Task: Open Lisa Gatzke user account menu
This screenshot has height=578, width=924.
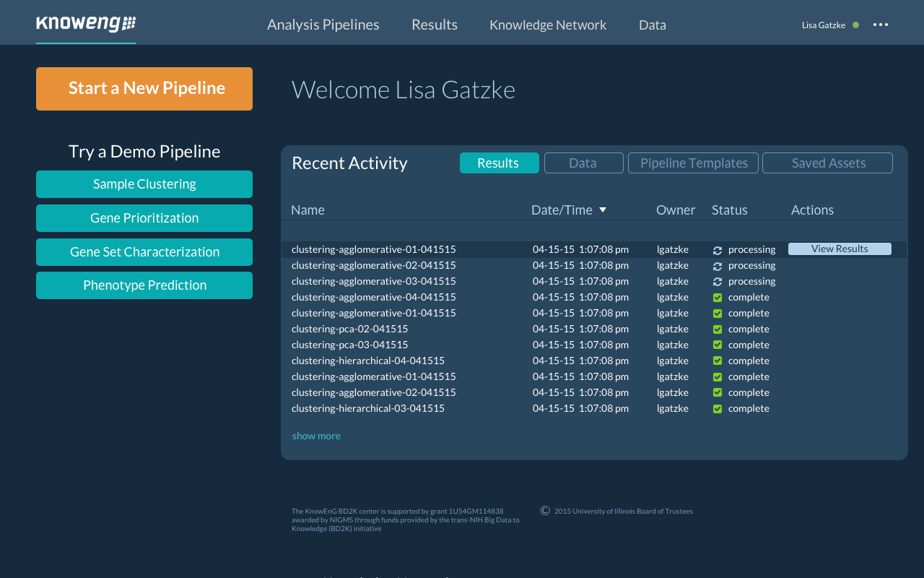Action: (x=823, y=25)
